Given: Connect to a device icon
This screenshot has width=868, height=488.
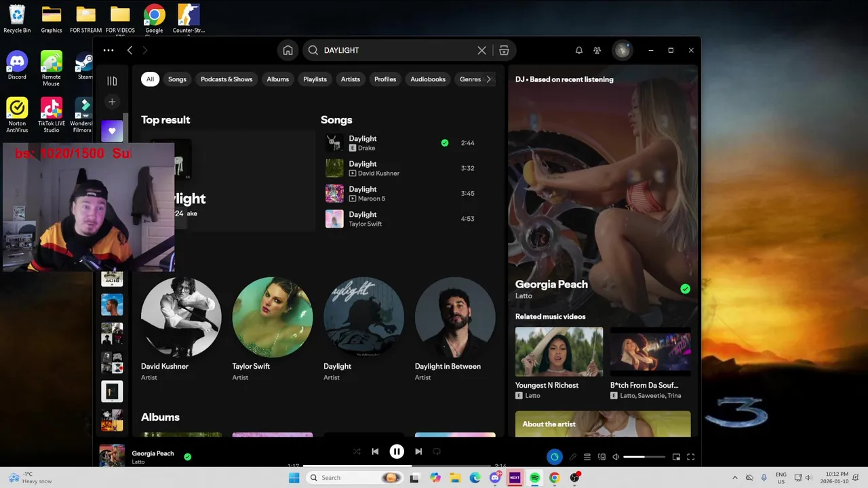Looking at the screenshot, I should click(601, 457).
